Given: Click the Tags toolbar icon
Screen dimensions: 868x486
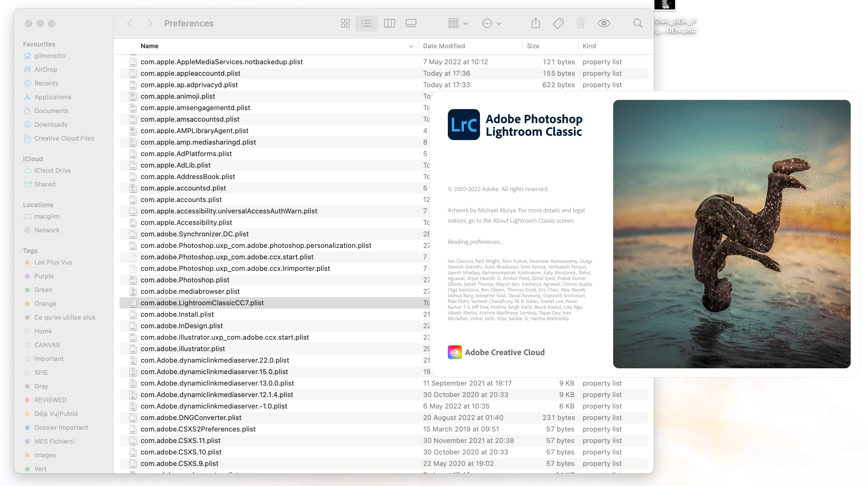Looking at the screenshot, I should click(558, 23).
